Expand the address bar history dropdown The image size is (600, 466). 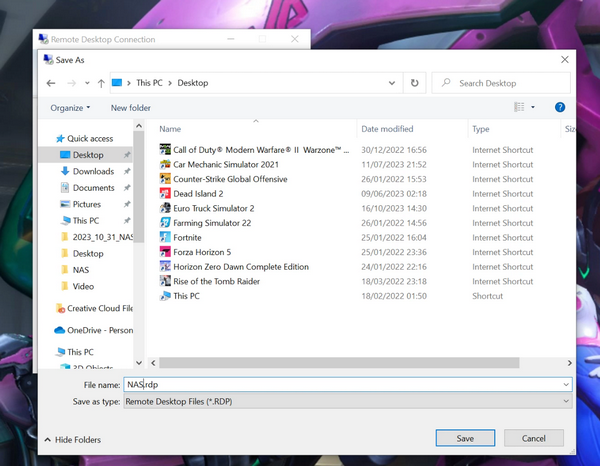[392, 83]
